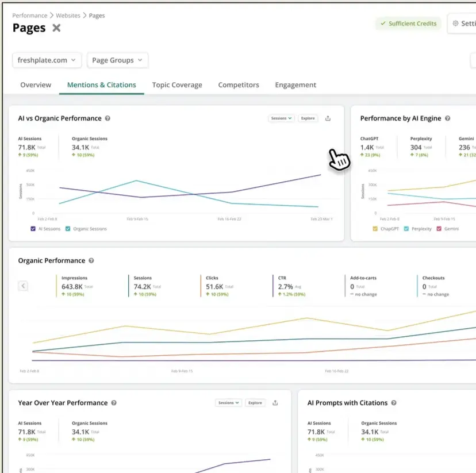
Task: Expand the Page Groups dropdown
Action: pos(117,60)
